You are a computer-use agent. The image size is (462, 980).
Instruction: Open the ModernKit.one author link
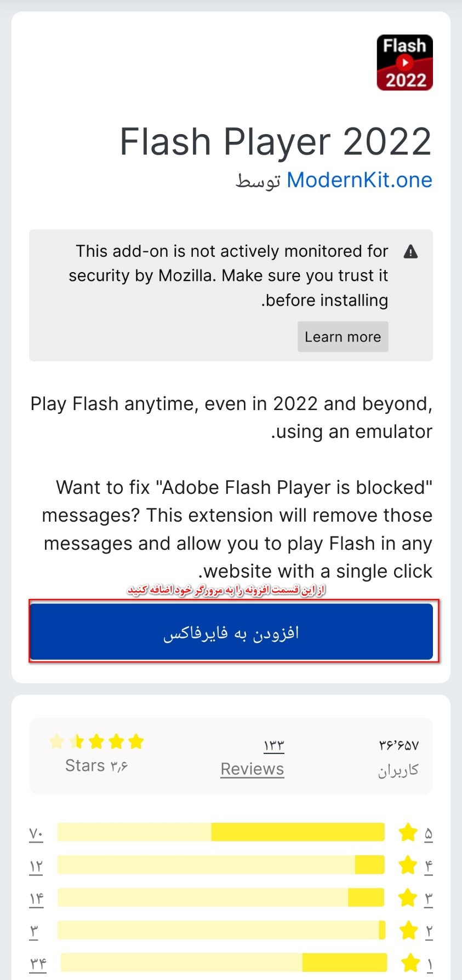point(360,180)
